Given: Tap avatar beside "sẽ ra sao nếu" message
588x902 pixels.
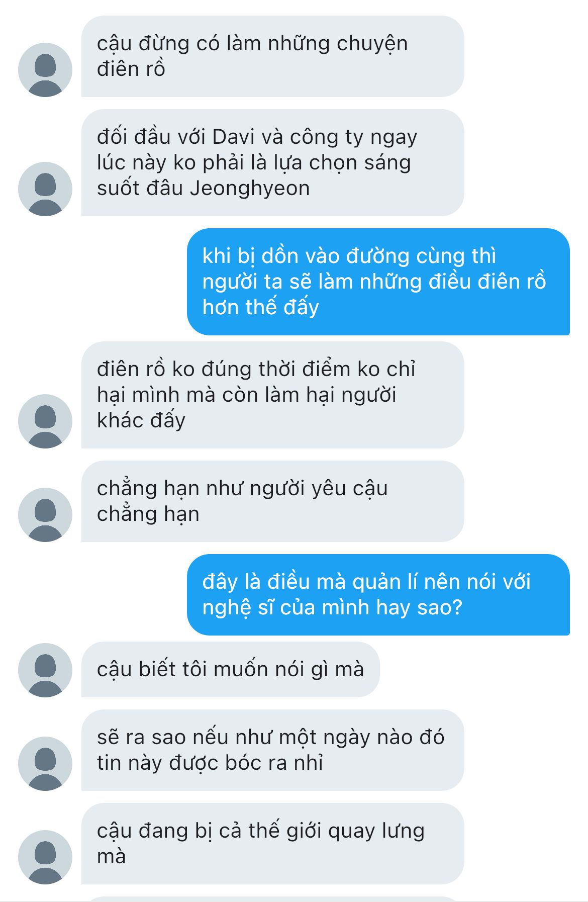Looking at the screenshot, I should point(45,763).
